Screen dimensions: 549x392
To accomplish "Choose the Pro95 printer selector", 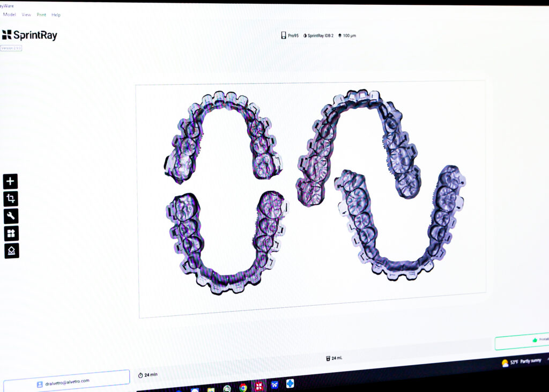I will (290, 35).
